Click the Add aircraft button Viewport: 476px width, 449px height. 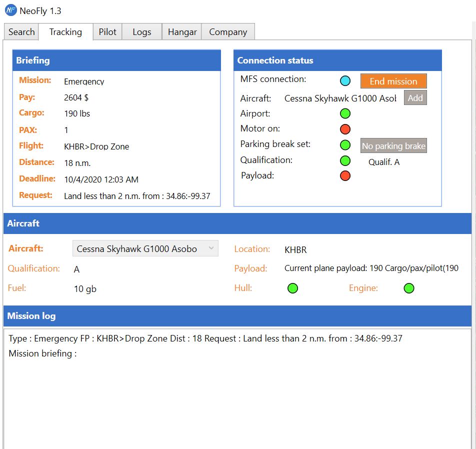415,98
